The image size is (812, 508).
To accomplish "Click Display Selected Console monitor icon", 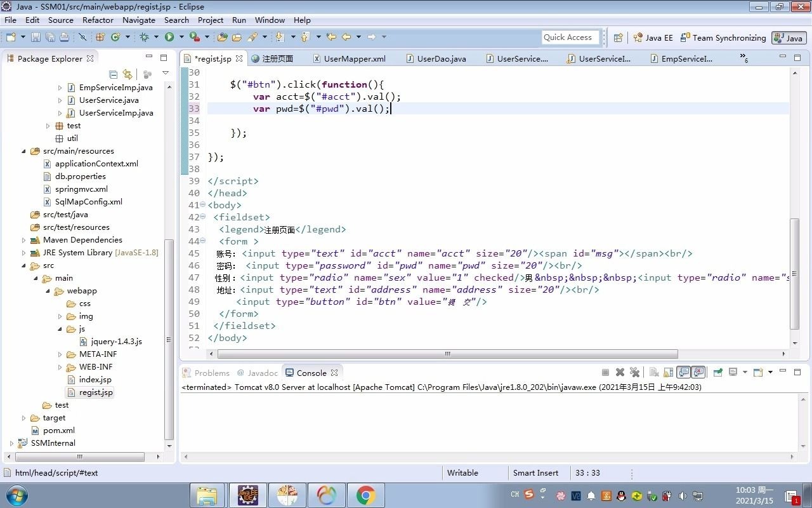I will pyautogui.click(x=733, y=372).
